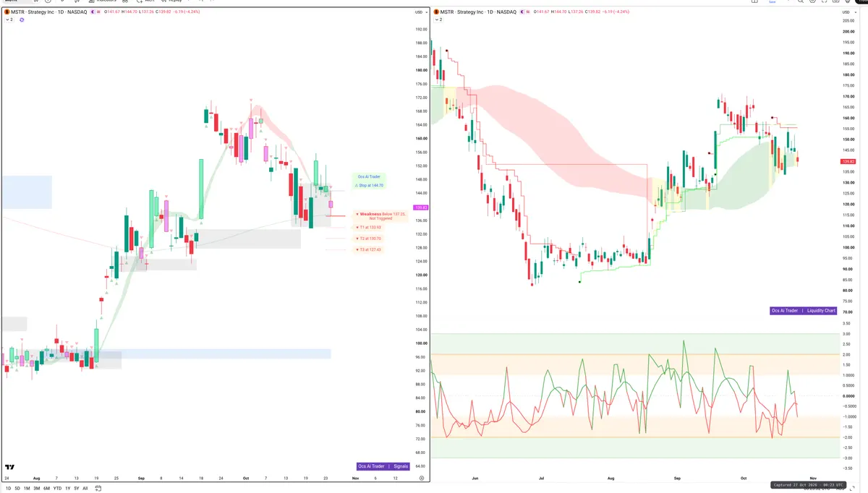Click the 192.00 level on left price axis

pyautogui.click(x=420, y=29)
